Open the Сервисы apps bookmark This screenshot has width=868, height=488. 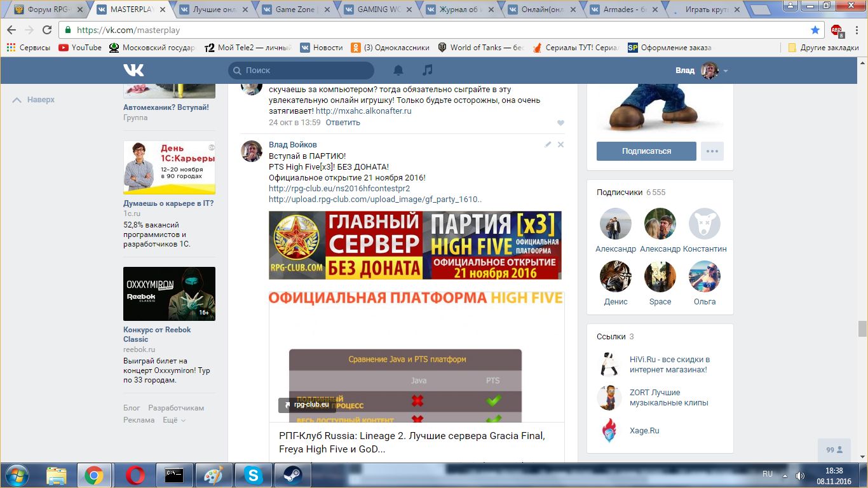point(29,48)
